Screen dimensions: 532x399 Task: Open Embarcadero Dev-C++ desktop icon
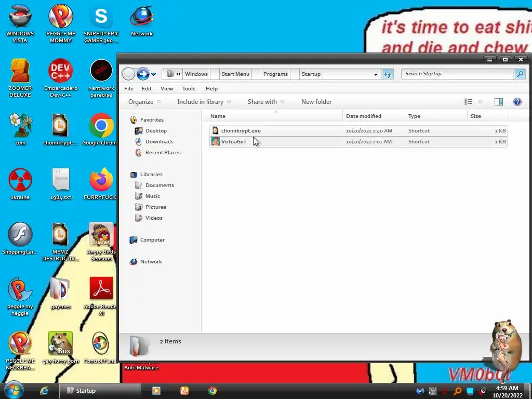point(61,78)
